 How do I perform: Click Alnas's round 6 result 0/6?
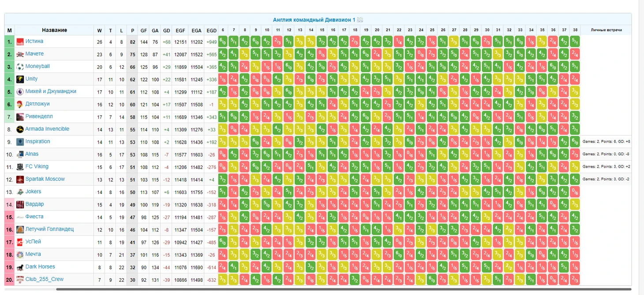(223, 154)
